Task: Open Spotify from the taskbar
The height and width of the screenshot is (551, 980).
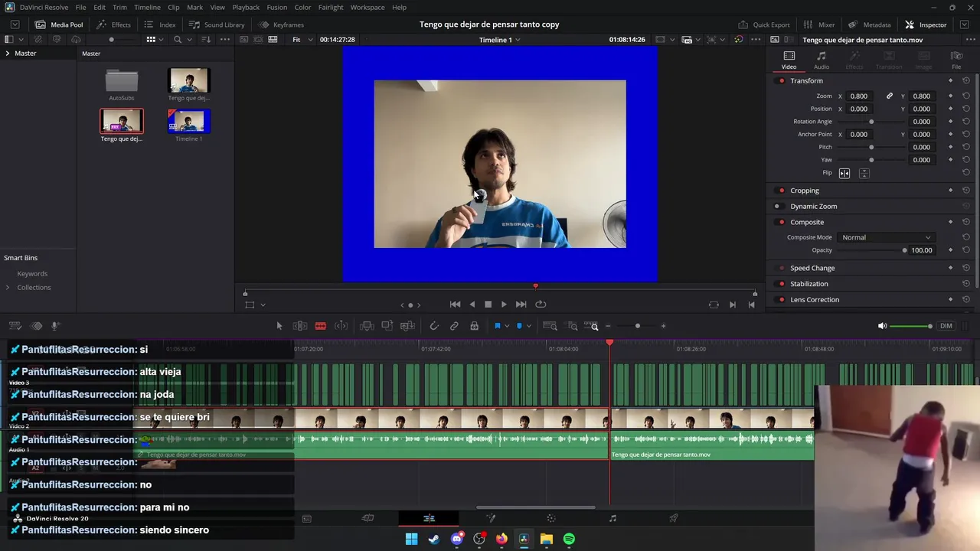Action: coord(569,539)
